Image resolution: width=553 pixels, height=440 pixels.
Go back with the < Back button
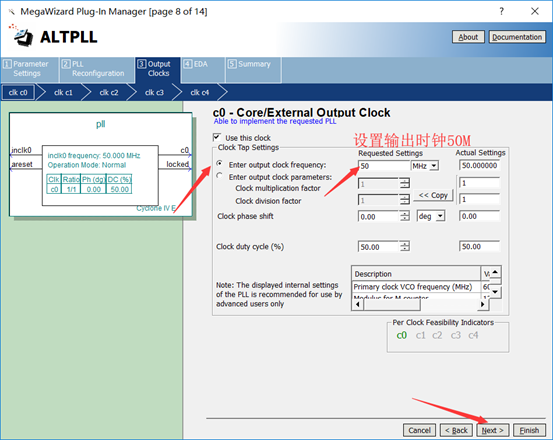456,430
